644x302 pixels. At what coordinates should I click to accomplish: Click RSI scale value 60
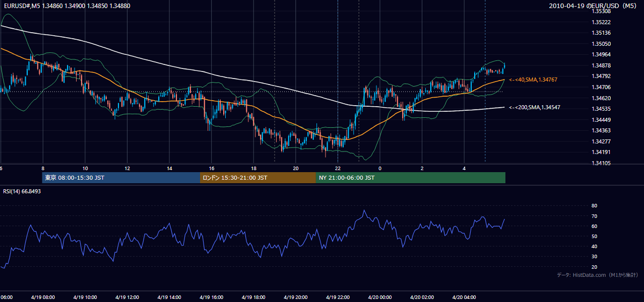(x=594, y=226)
